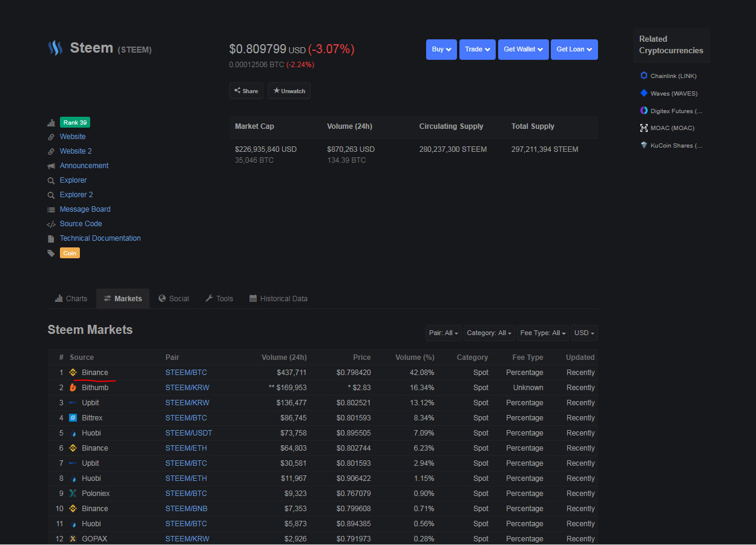The height and width of the screenshot is (545, 756).
Task: Click the Share button
Action: coord(246,91)
